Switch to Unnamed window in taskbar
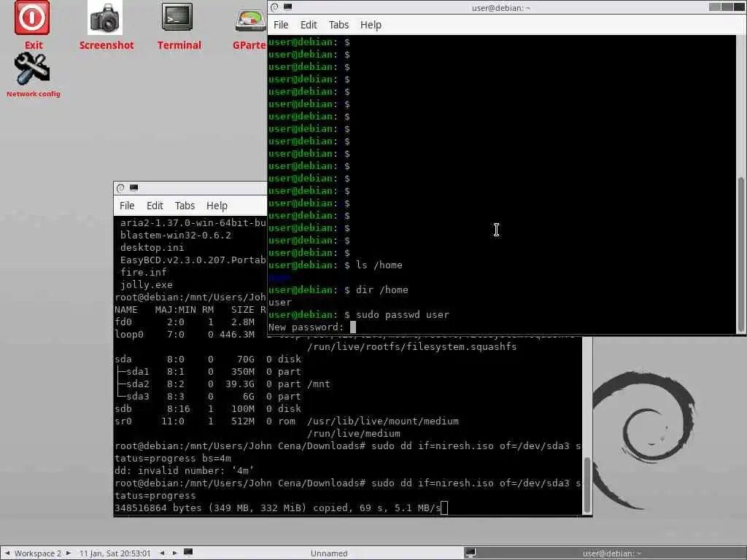747x560 pixels. coord(329,553)
